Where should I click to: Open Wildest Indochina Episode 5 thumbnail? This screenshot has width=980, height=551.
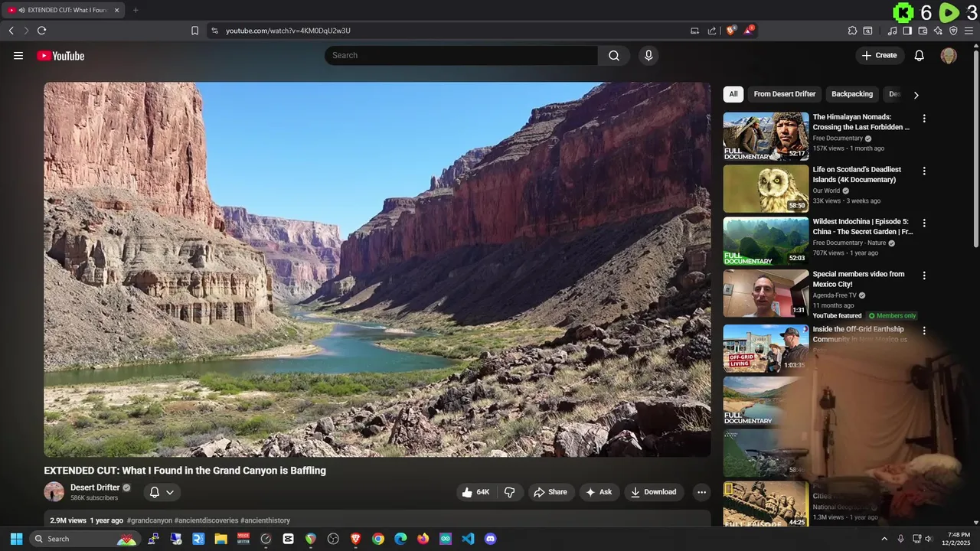tap(766, 241)
